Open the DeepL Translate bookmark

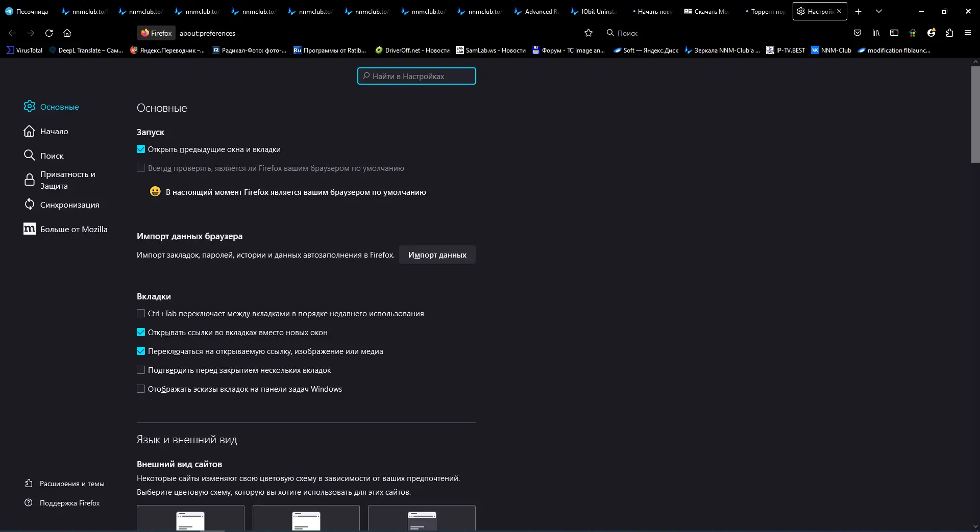coord(86,50)
